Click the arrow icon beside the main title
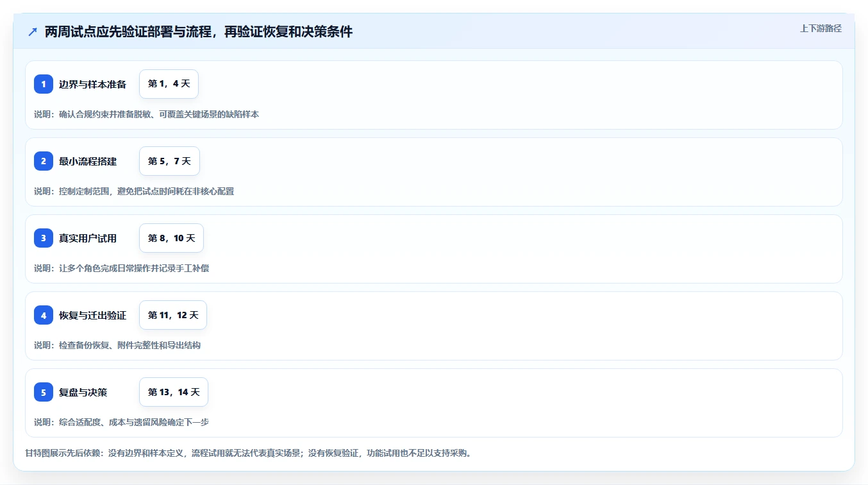 pos(33,32)
